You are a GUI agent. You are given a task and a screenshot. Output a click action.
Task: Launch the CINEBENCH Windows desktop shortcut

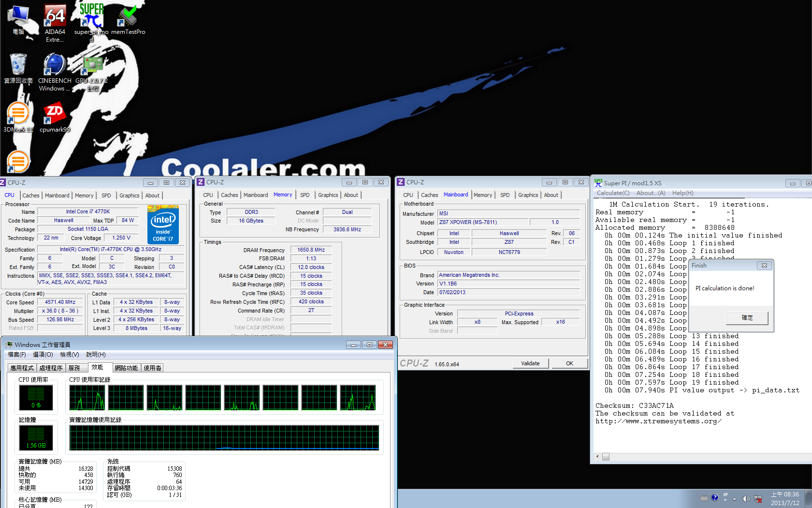55,72
